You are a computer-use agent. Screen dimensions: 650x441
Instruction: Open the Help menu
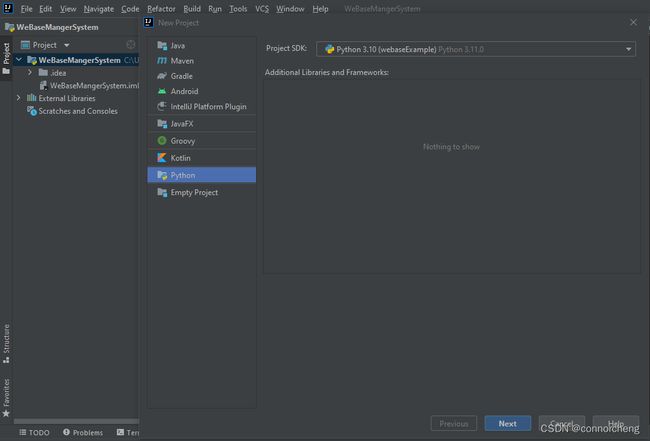(x=320, y=9)
